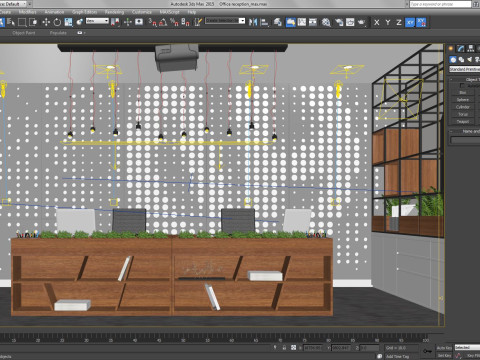The image size is (480, 360).
Task: Choose the Rectangular Selection Region tool
Action: pos(22,22)
